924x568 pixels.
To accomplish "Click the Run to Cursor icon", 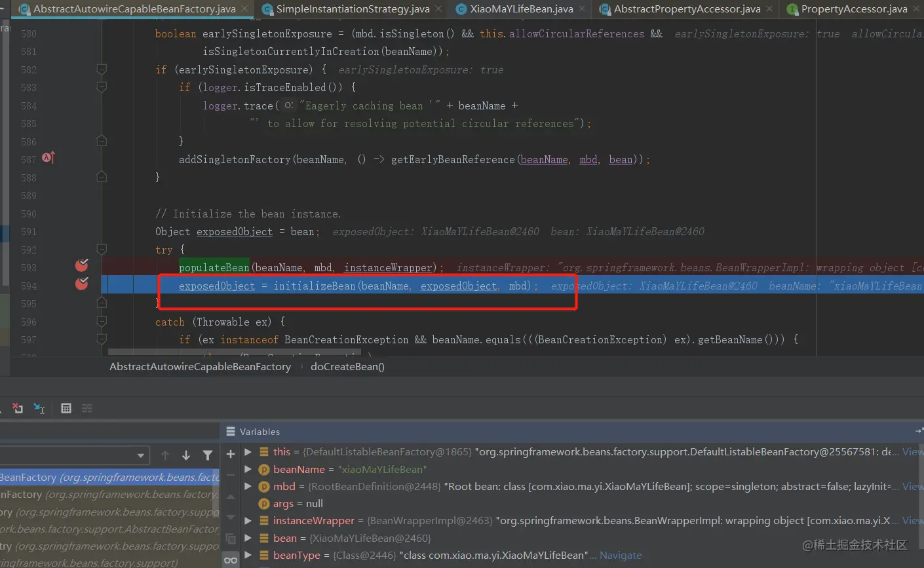I will 39,408.
